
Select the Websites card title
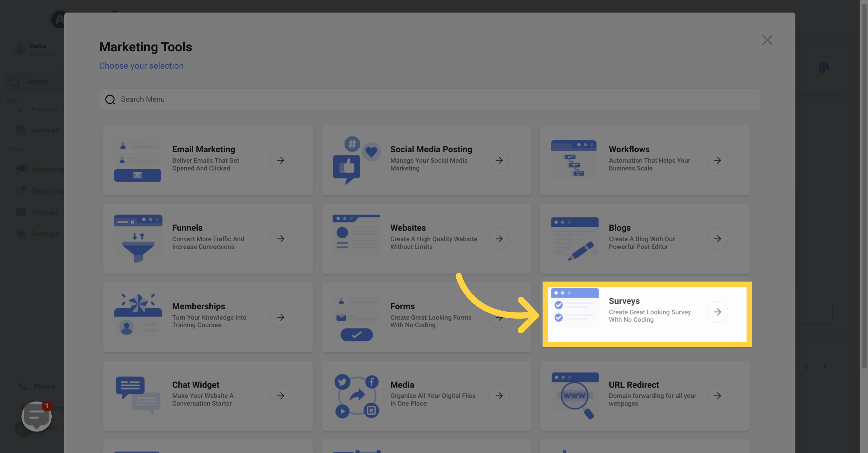[408, 228]
